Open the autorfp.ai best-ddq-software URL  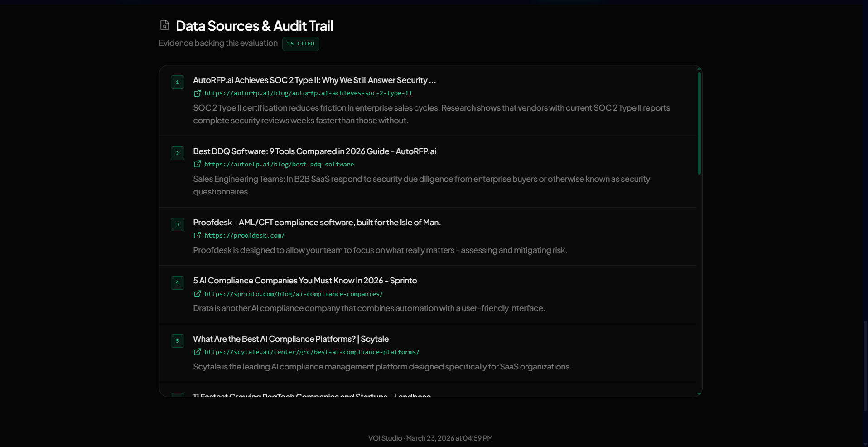tap(279, 165)
